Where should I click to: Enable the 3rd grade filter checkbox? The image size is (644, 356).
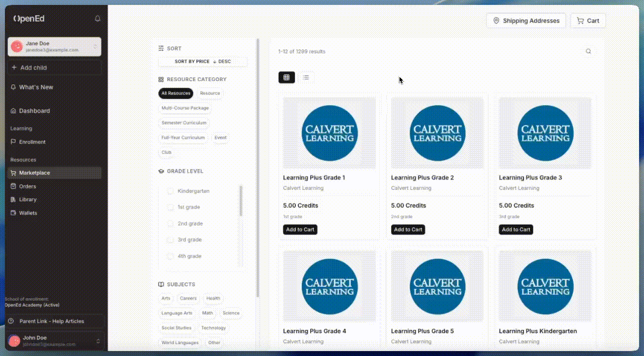coord(170,240)
